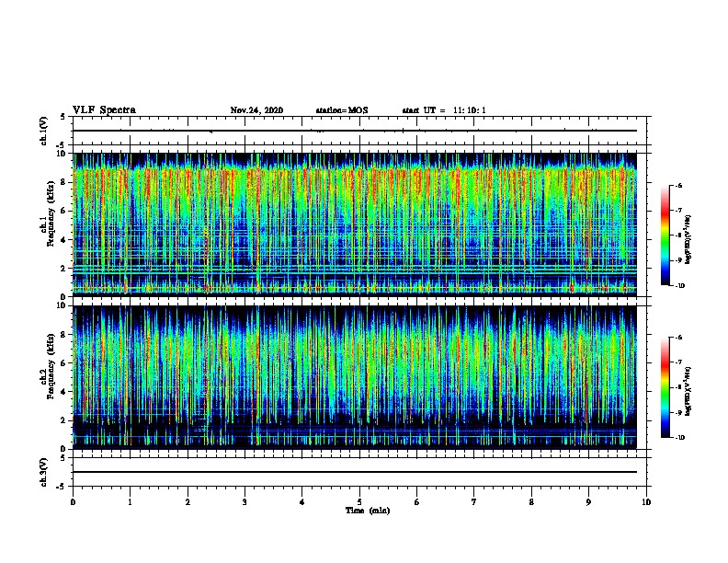Click time-axis tick label "7"
This screenshot has width=728, height=563.
(474, 501)
